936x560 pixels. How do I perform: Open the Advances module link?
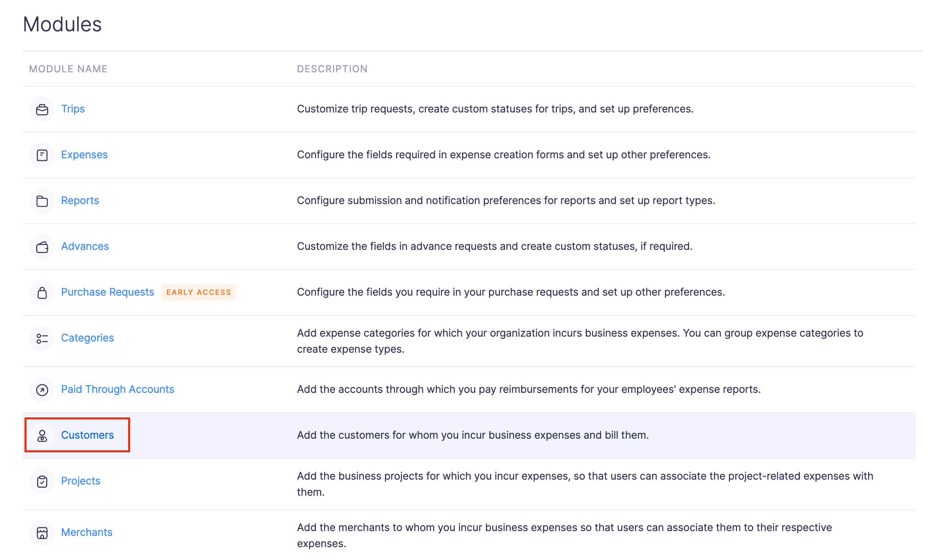tap(85, 246)
